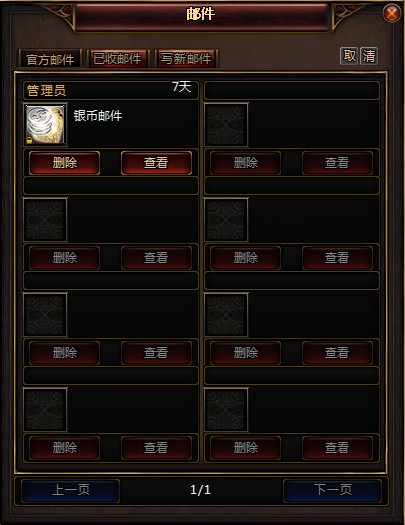Delete the 银币邮件 mail with 删除
Viewport: 405px width, 525px height.
[65, 163]
